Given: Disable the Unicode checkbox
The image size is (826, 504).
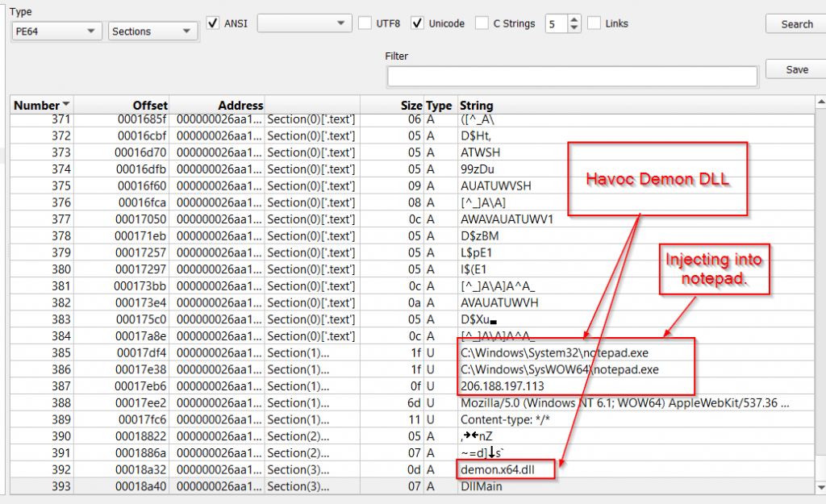Looking at the screenshot, I should tap(417, 23).
